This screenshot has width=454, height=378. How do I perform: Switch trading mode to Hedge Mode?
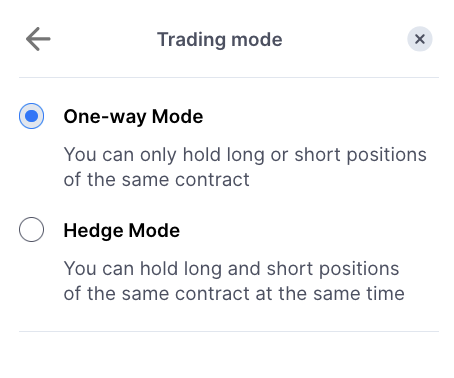coord(31,229)
